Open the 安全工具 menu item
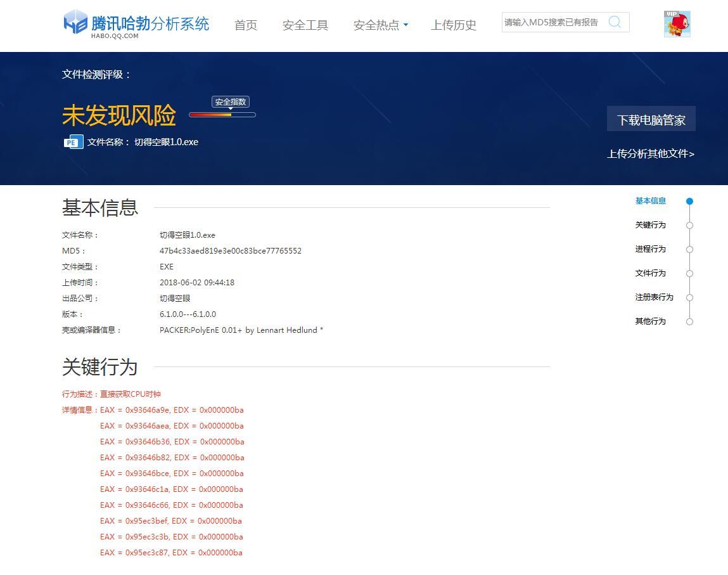Viewport: 728px width, 575px height. [305, 25]
